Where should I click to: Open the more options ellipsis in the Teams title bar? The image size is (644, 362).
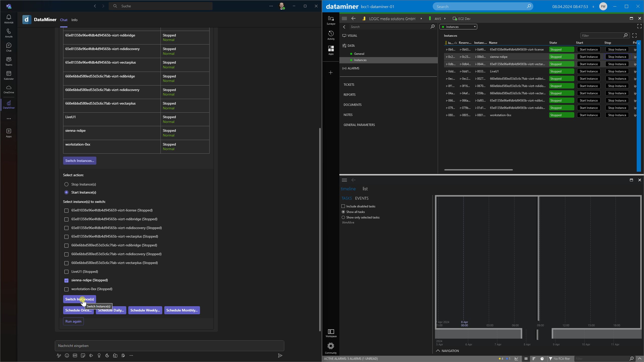(x=271, y=6)
